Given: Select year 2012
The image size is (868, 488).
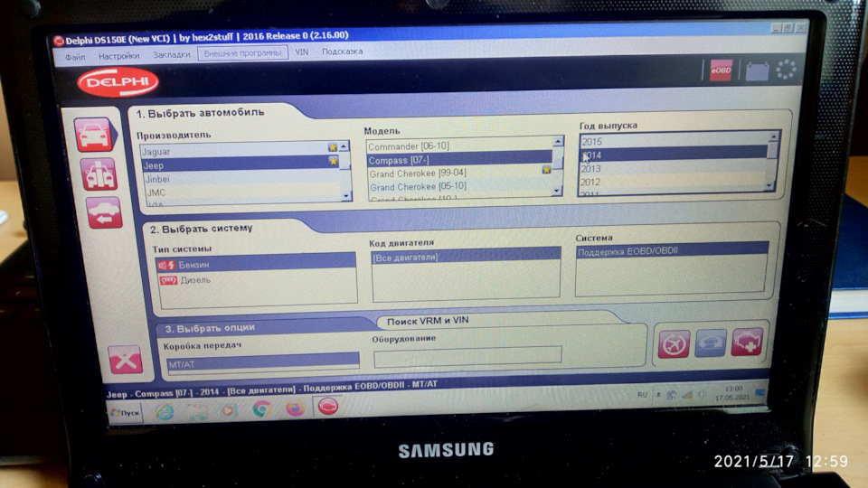Looking at the screenshot, I should click(x=674, y=182).
